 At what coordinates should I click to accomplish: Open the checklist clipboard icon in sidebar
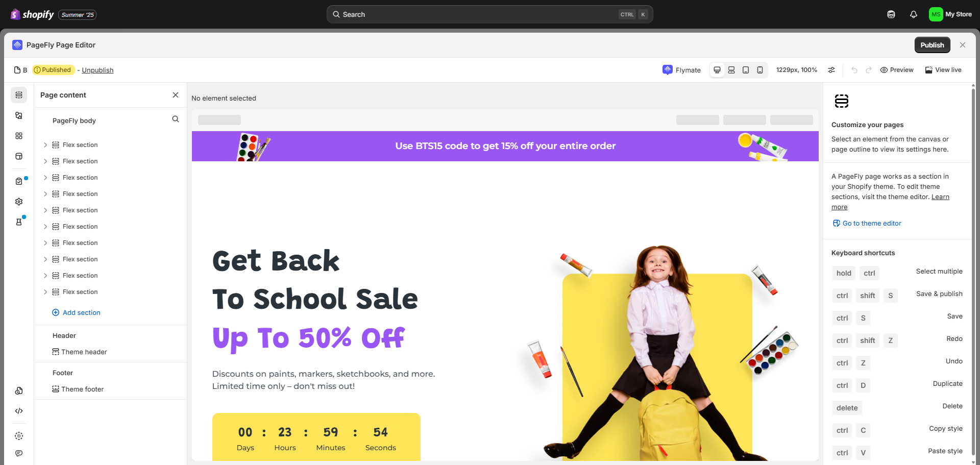tap(19, 181)
